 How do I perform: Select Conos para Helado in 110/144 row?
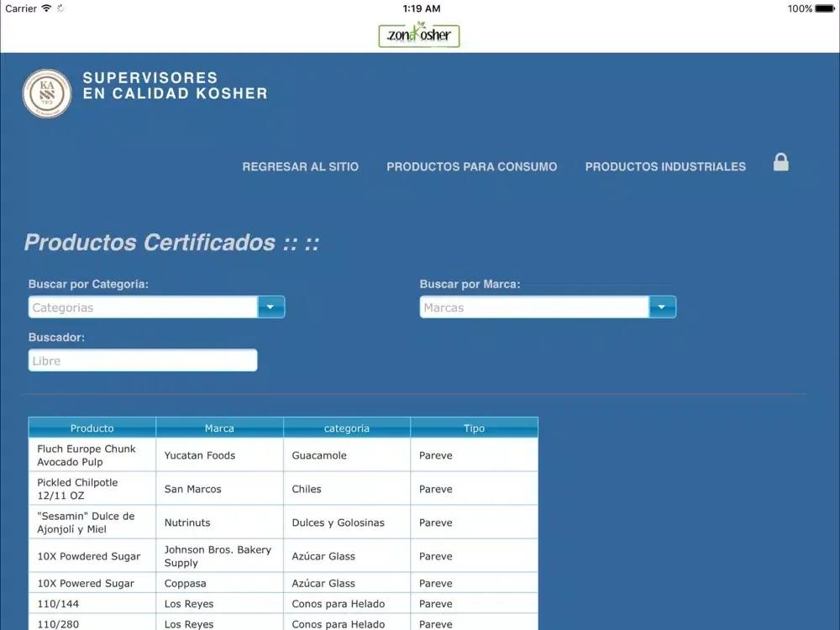[x=347, y=604]
